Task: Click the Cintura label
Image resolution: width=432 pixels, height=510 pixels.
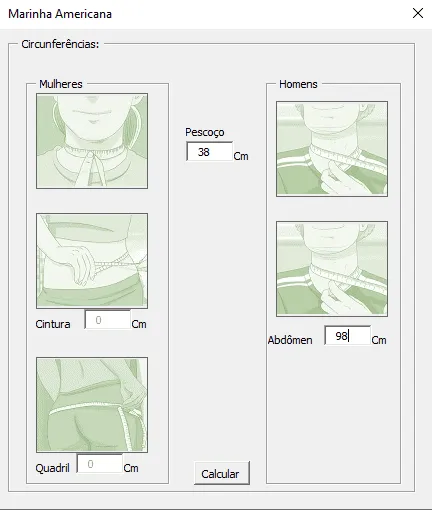Action: pyautogui.click(x=53, y=324)
